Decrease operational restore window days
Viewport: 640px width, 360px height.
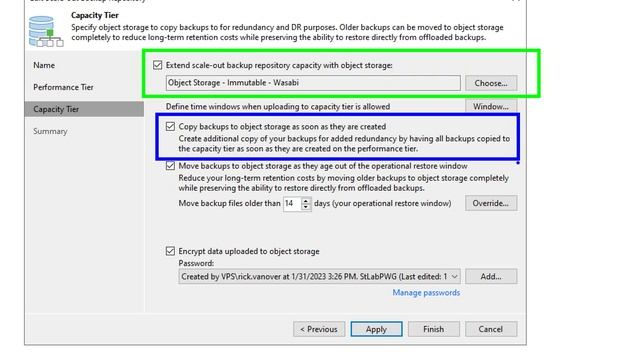click(306, 207)
